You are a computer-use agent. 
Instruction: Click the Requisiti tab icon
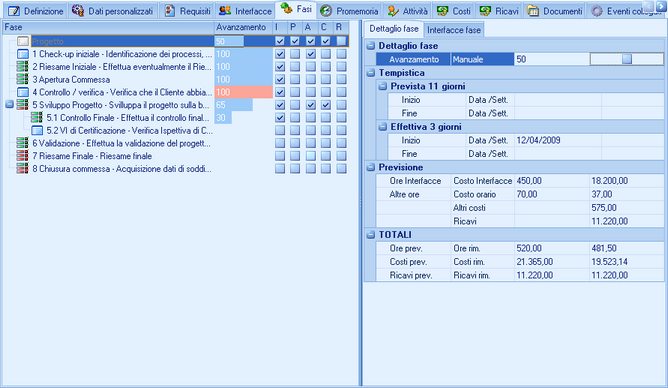coord(170,11)
